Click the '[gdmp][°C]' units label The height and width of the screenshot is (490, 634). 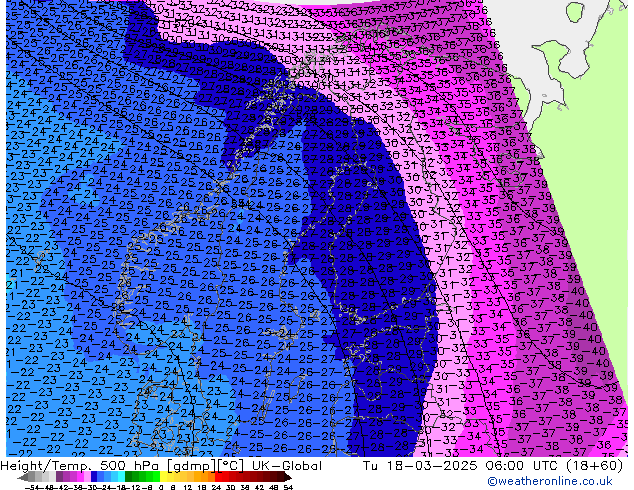point(206,466)
